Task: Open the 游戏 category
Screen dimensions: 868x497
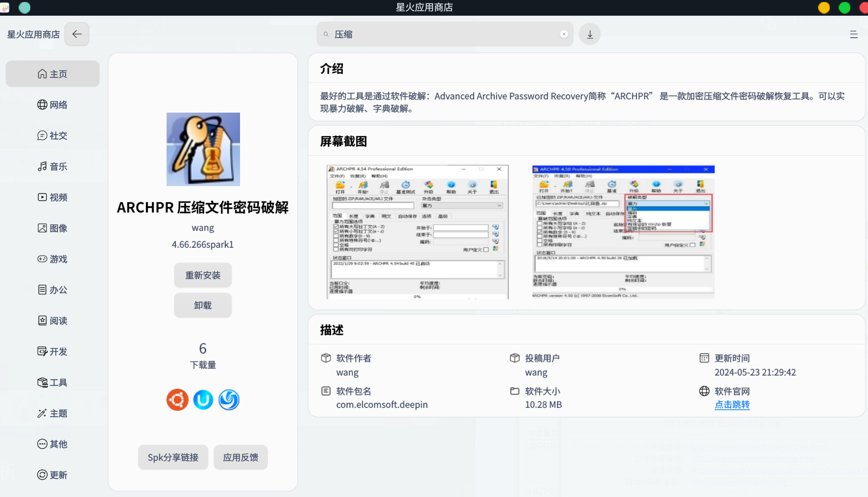Action: coord(52,259)
